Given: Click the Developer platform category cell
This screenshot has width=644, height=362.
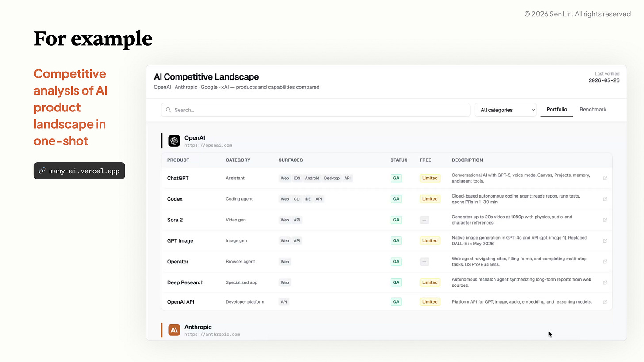Looking at the screenshot, I should point(245,302).
